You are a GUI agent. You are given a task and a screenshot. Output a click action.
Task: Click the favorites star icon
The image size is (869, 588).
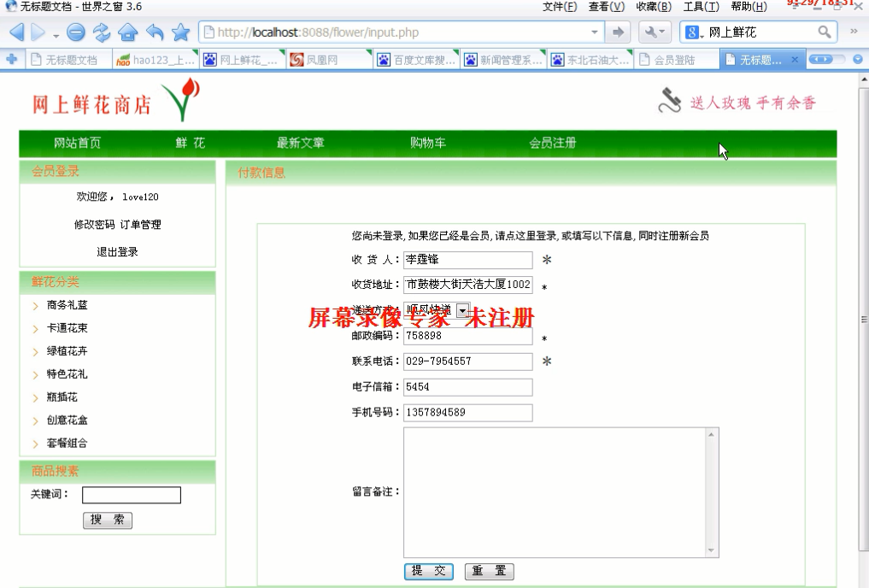coord(180,33)
